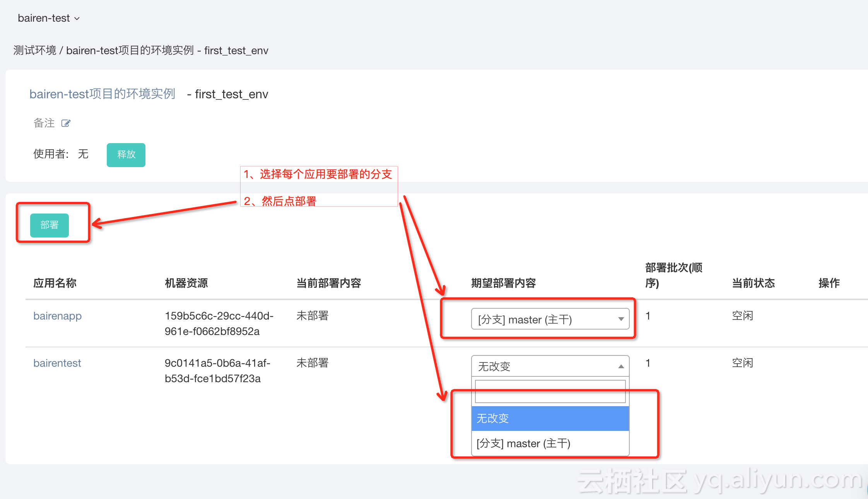Open bairen-test项目的环境实例 heading link

pyautogui.click(x=103, y=94)
